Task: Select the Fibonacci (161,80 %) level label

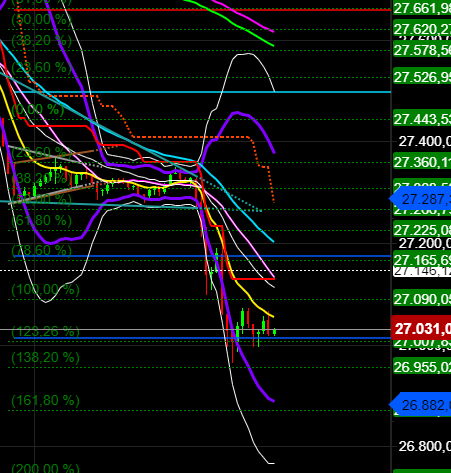Action: tap(46, 400)
